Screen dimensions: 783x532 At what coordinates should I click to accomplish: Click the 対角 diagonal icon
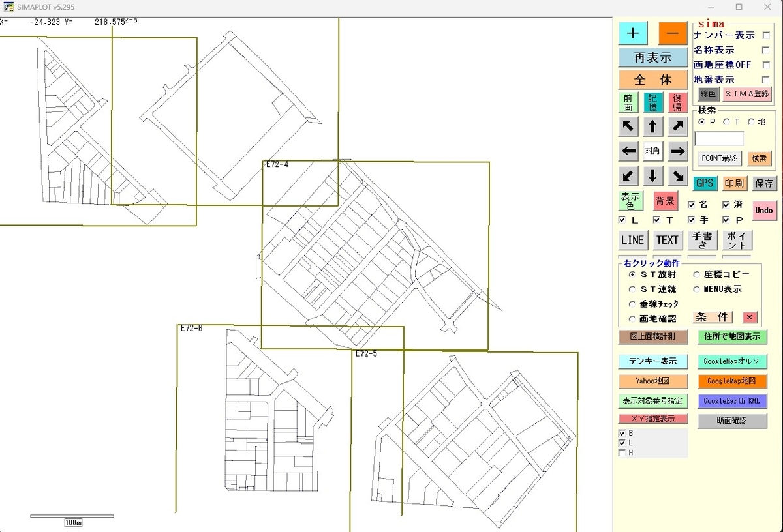pos(652,151)
